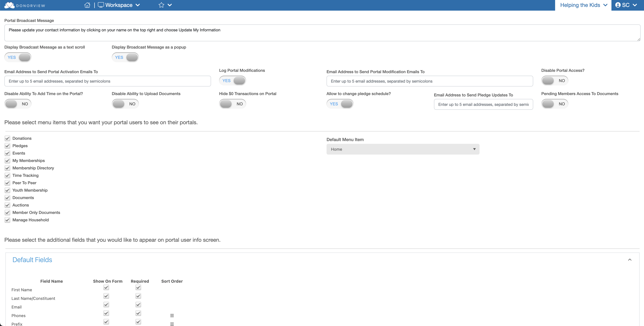Open the Workspace menu
The height and width of the screenshot is (326, 644).
119,5
